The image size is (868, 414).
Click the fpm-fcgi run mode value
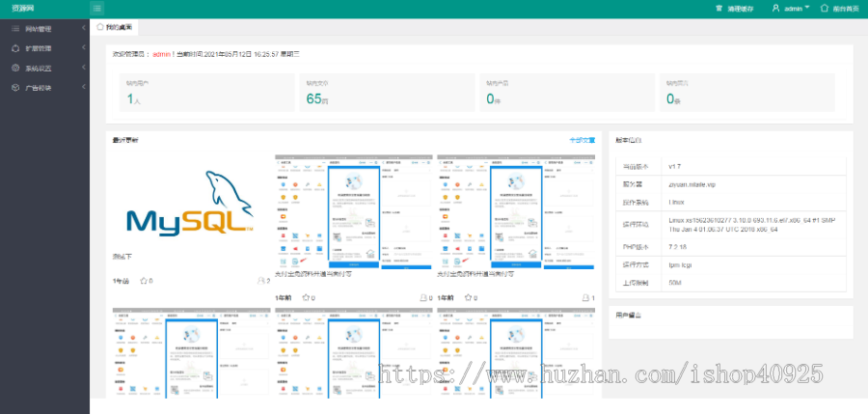coord(680,265)
